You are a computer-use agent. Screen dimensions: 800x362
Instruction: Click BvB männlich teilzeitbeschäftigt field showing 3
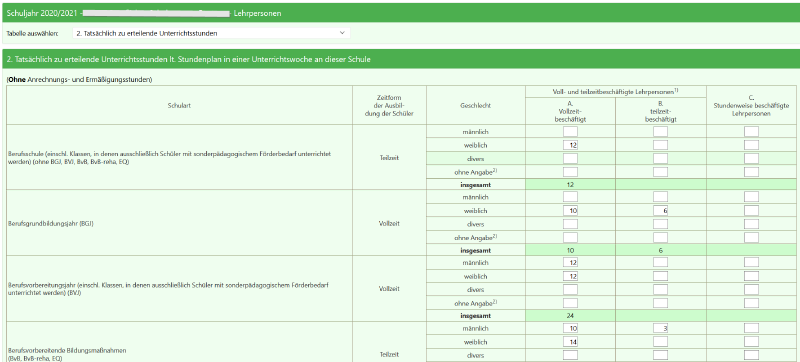[661, 328]
